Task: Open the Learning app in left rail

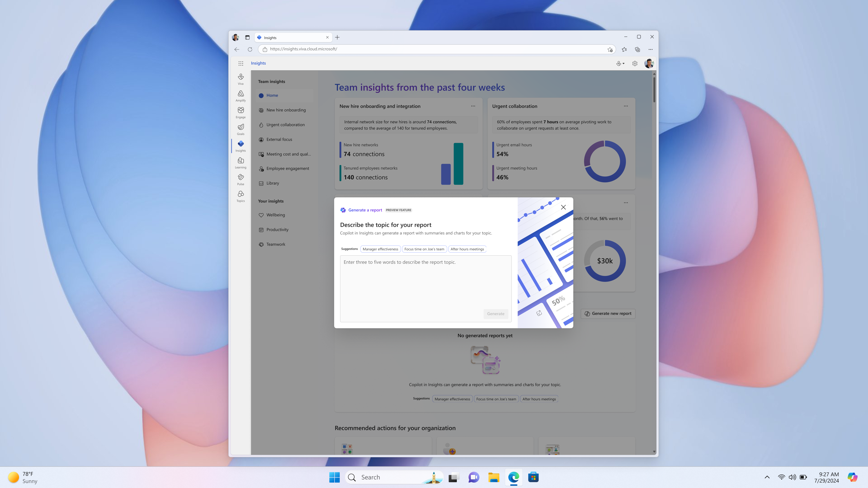Action: (x=241, y=163)
